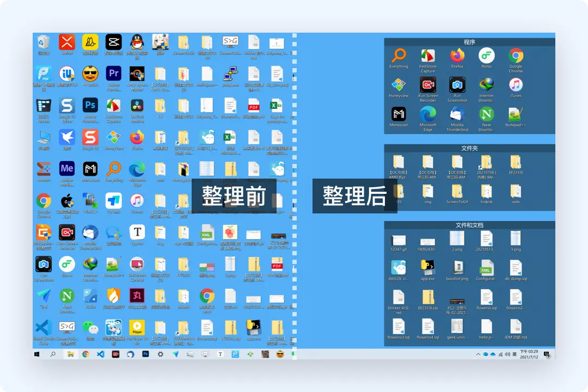Open the notification center icon
The width and height of the screenshot is (588, 392).
(x=547, y=354)
